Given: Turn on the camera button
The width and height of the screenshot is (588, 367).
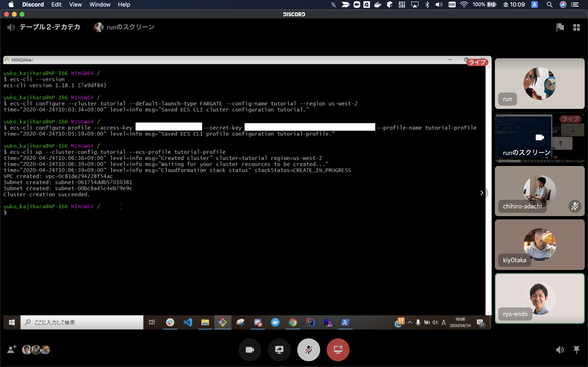Looking at the screenshot, I should tap(250, 350).
